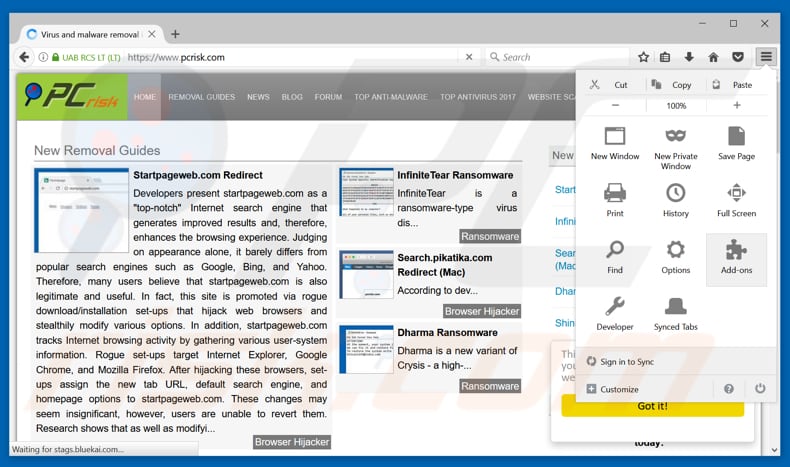Open downloads arrow icon
Screen dimensions: 790x467
689,57
